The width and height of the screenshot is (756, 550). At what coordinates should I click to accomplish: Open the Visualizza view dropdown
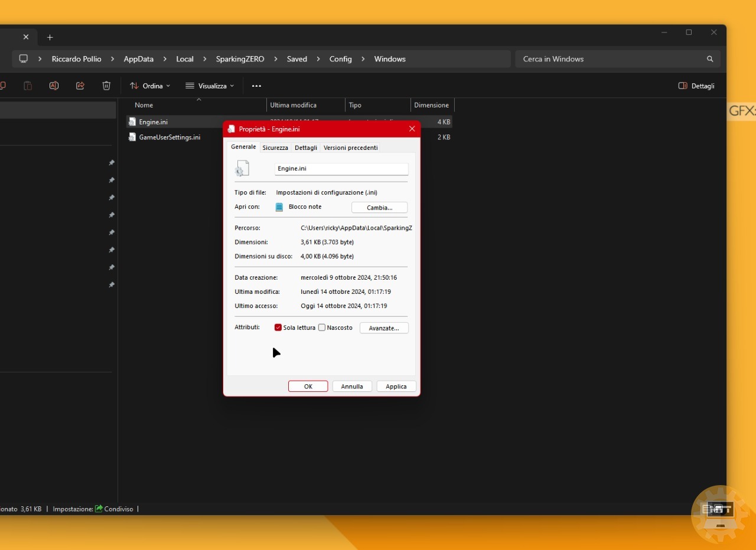pyautogui.click(x=210, y=86)
